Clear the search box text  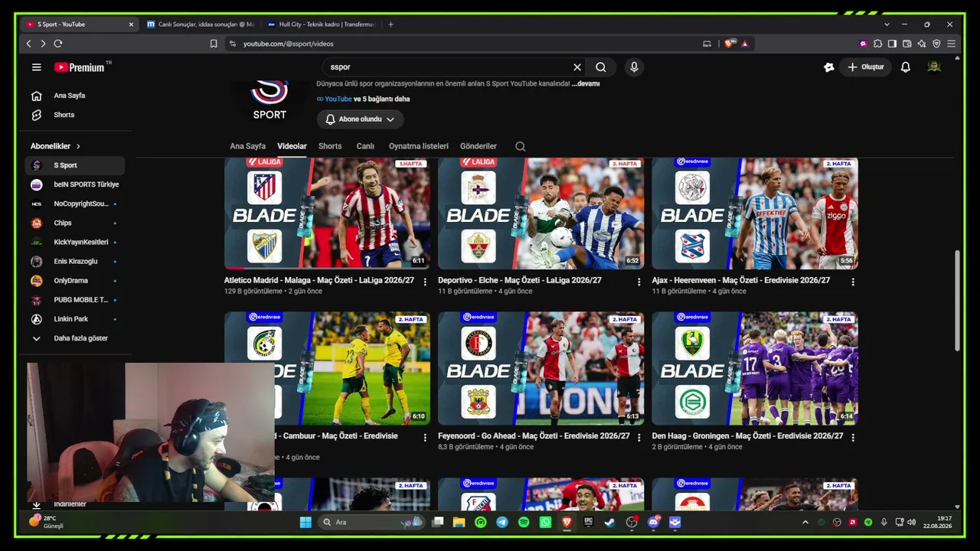(577, 67)
